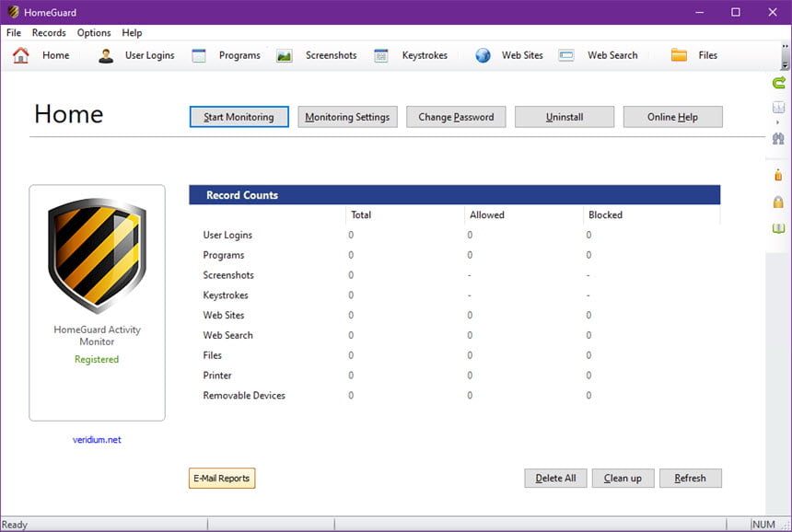Visit the veridium.net link
Viewport: 792px width, 532px height.
97,440
